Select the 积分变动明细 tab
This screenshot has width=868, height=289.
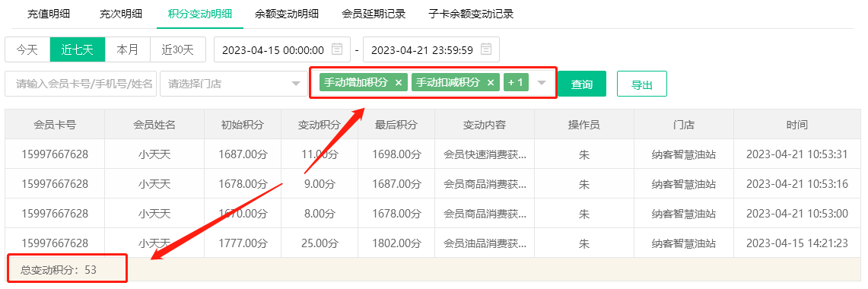coord(199,14)
